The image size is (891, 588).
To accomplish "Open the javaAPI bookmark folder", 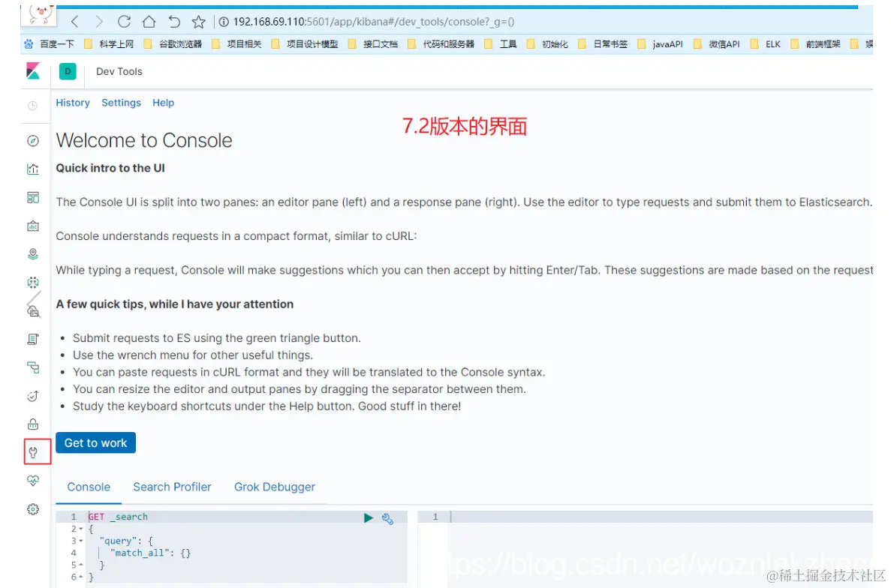I will tap(661, 44).
